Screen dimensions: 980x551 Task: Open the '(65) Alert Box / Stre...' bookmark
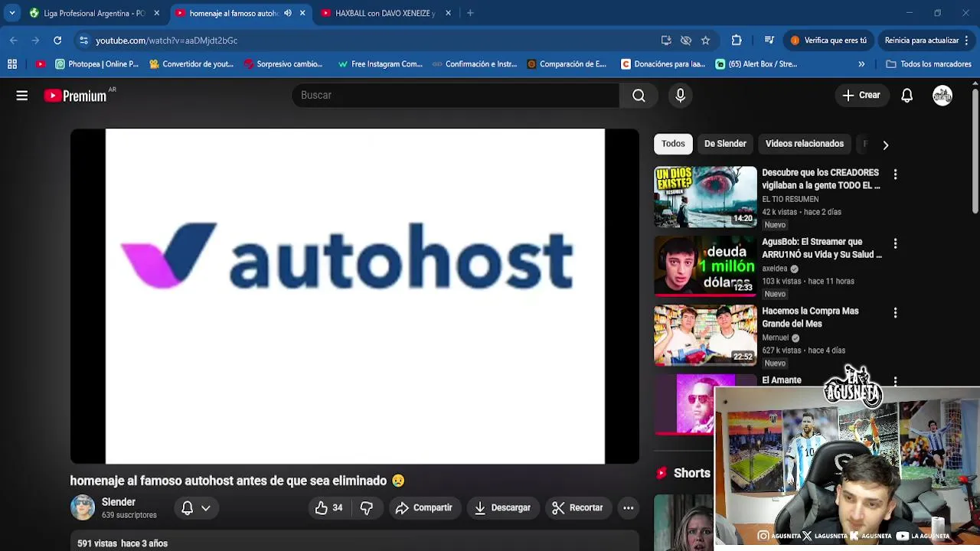756,64
